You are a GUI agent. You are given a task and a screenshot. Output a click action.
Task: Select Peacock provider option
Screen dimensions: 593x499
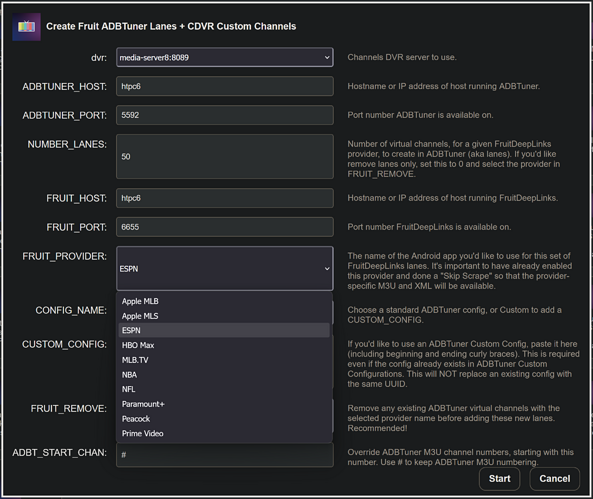224,419
